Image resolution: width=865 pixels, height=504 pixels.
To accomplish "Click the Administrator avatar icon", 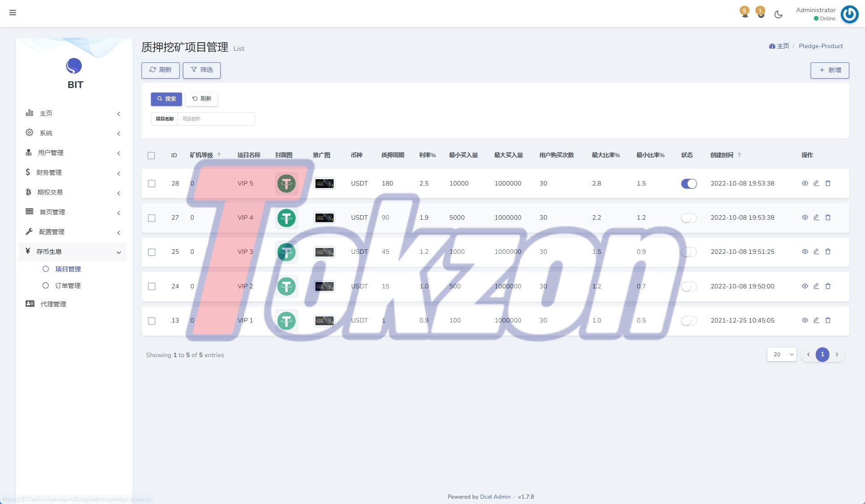I will (x=849, y=14).
